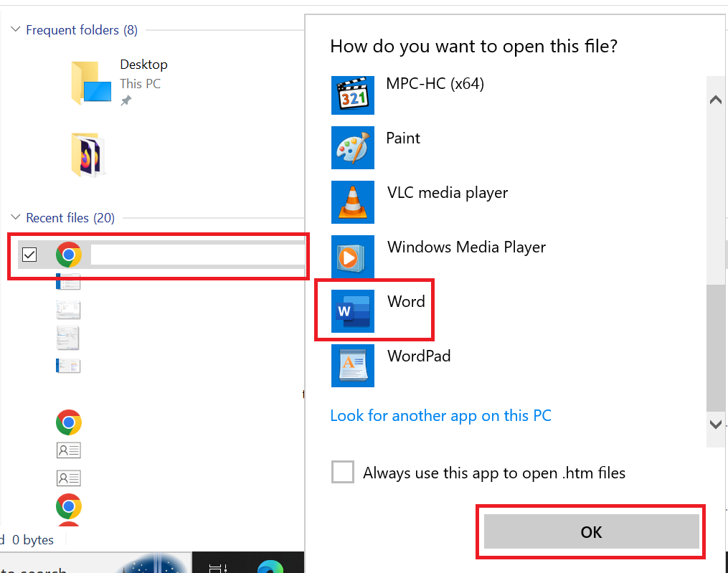This screenshot has width=728, height=573.
Task: Open the first contact card file icon
Action: pyautogui.click(x=69, y=450)
